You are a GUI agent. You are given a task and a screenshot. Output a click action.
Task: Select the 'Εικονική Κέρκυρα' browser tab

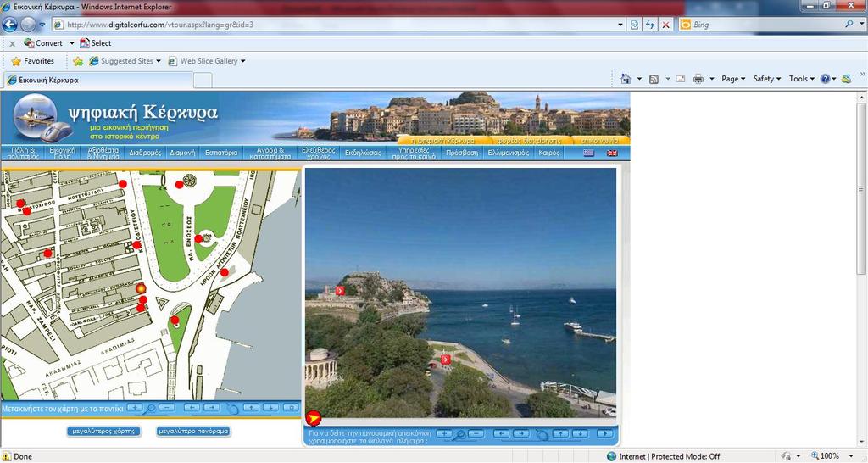pyautogui.click(x=97, y=80)
